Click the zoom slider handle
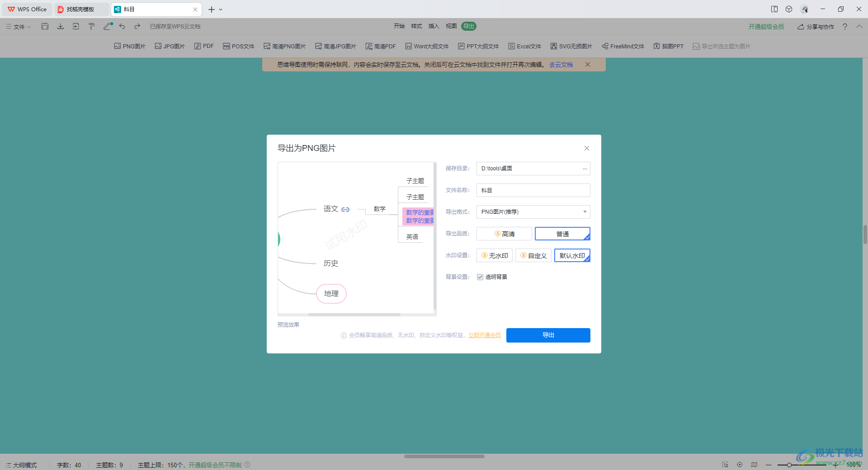This screenshot has width=868, height=470. click(789, 465)
